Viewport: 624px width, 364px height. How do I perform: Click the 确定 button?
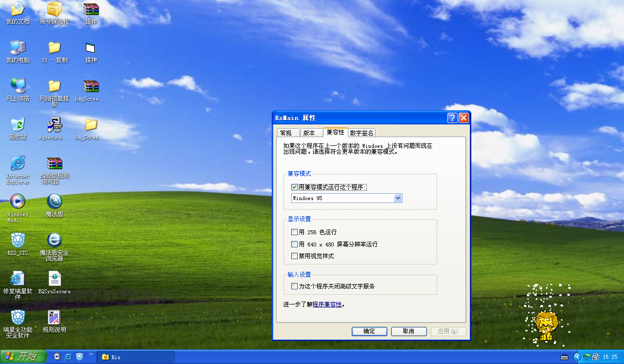click(369, 331)
